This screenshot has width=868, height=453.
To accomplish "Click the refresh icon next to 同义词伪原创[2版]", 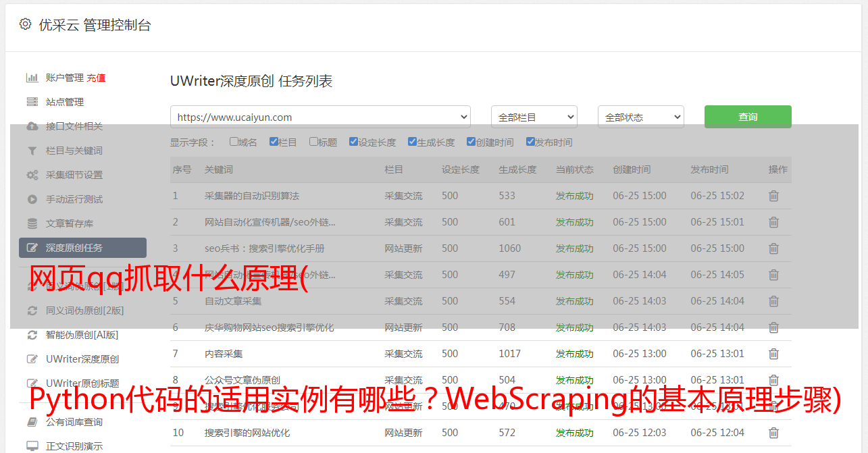I will [x=32, y=311].
